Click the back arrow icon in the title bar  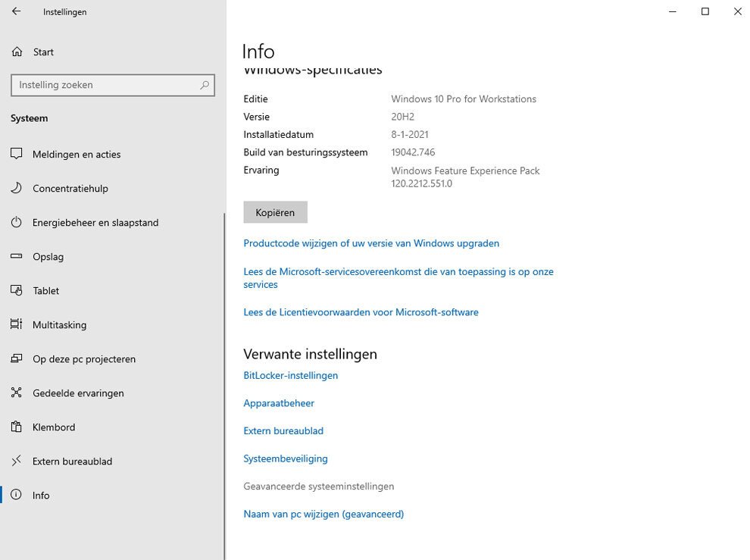click(x=16, y=11)
